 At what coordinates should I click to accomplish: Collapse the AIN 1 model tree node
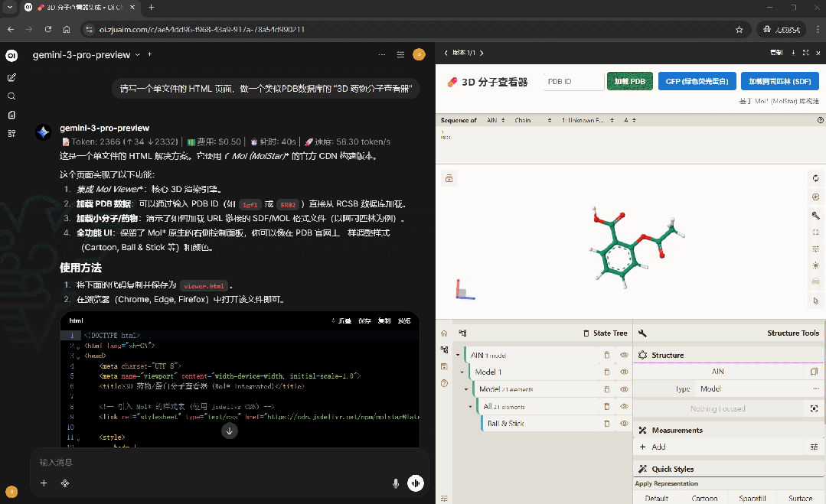click(x=458, y=355)
